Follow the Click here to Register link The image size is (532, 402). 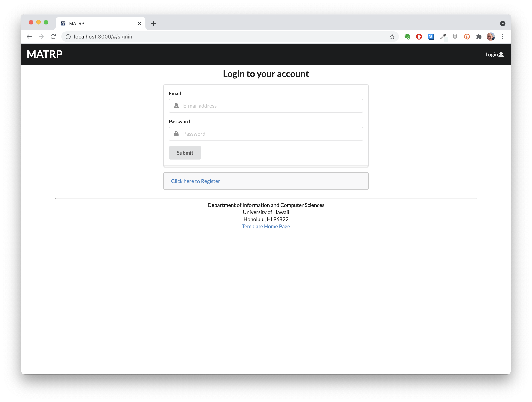pos(195,181)
